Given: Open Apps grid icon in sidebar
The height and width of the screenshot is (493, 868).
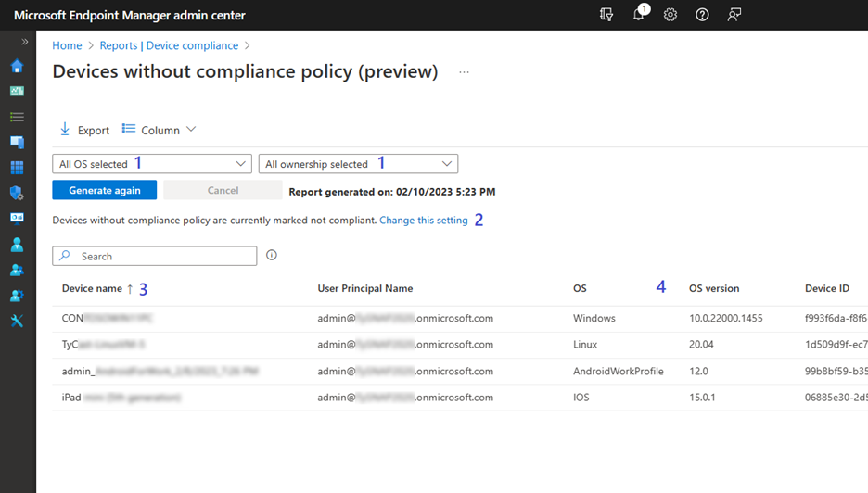Looking at the screenshot, I should 18,168.
